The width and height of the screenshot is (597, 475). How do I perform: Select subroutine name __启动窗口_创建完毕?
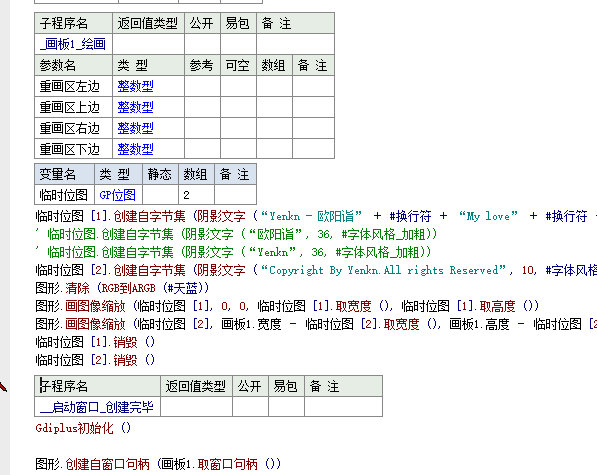pyautogui.click(x=97, y=407)
